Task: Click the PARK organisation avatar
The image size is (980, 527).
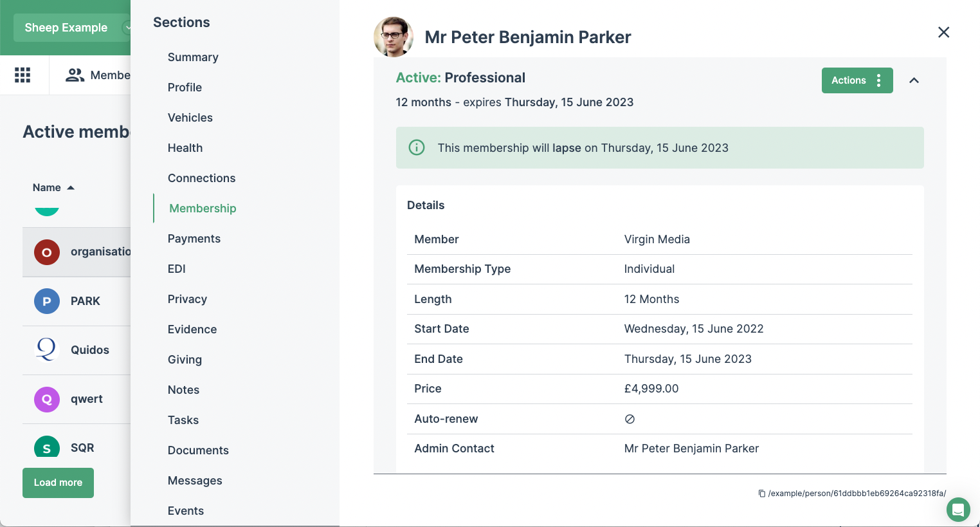Action: [x=46, y=301]
